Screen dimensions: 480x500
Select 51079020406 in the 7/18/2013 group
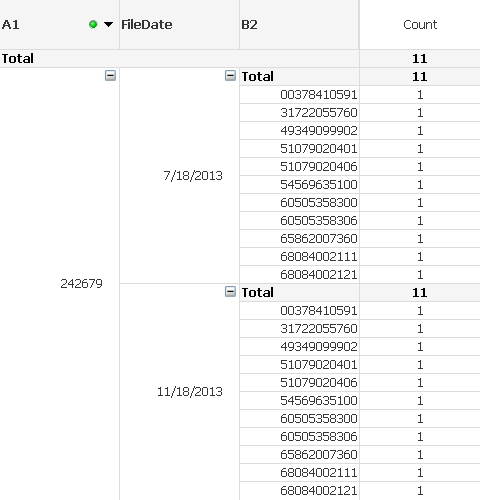click(x=319, y=167)
